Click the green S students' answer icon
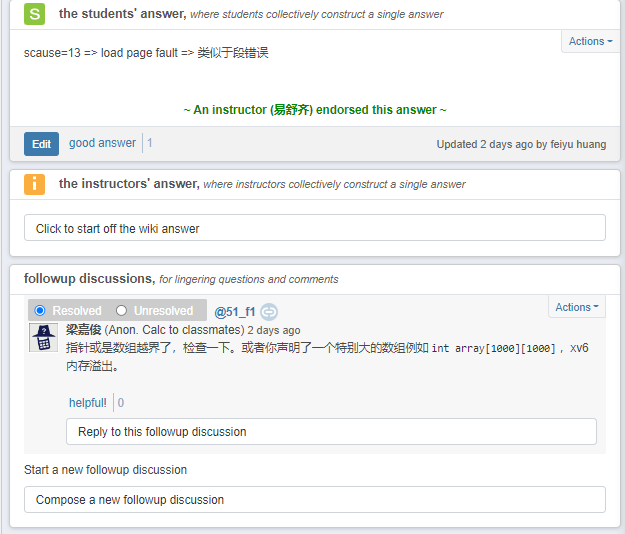Image resolution: width=625 pixels, height=534 pixels. point(35,14)
